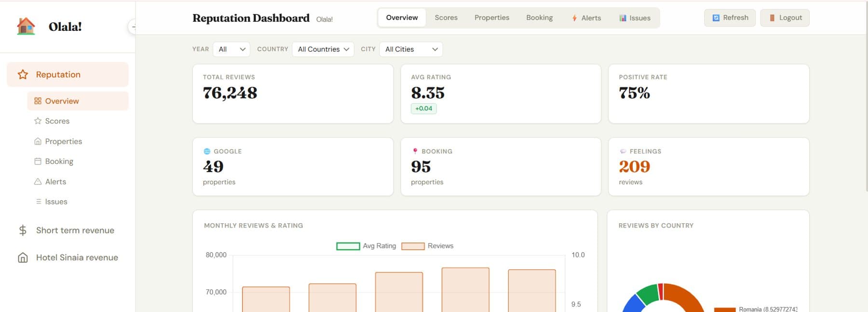Click the Overview grid icon in sidebar
Image resolution: width=868 pixels, height=312 pixels.
[38, 101]
